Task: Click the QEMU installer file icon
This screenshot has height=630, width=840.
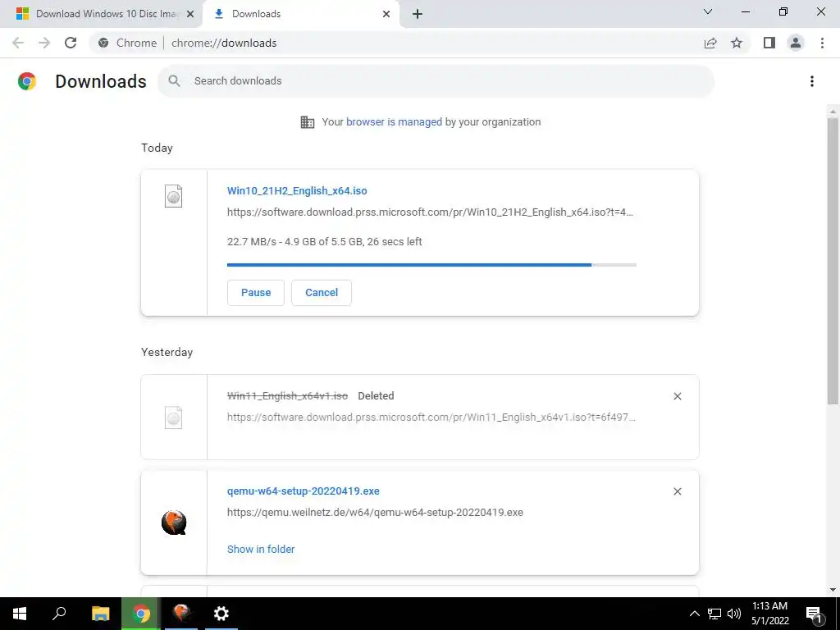Action: pyautogui.click(x=174, y=523)
